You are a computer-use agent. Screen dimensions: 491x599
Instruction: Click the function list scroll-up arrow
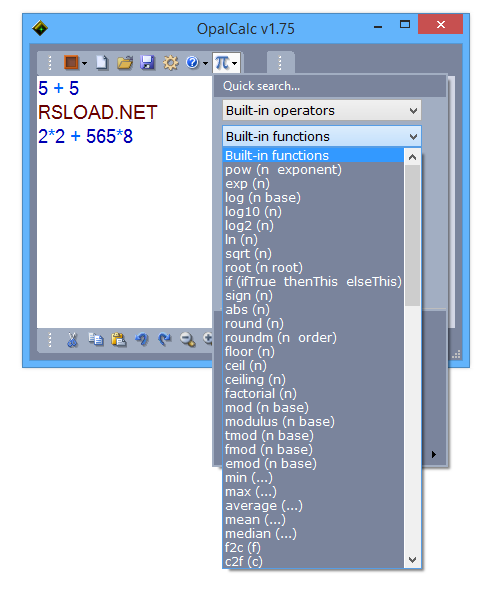point(412,157)
